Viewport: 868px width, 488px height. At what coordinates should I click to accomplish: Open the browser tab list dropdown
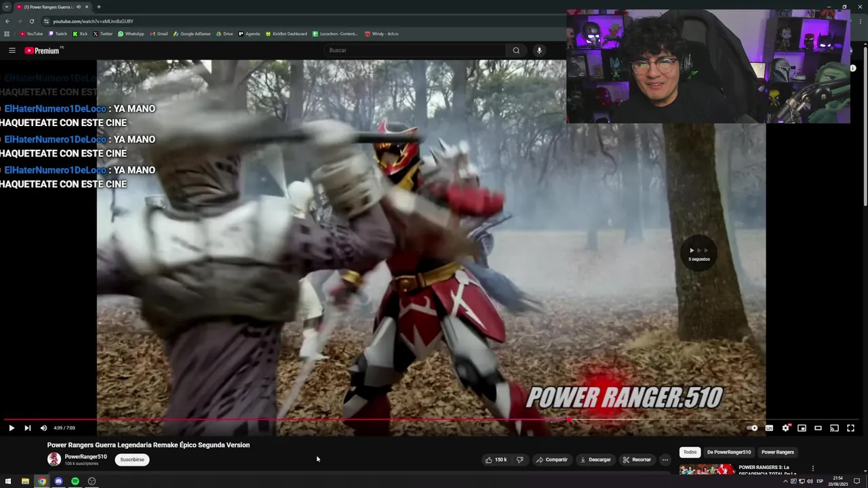pyautogui.click(x=7, y=7)
